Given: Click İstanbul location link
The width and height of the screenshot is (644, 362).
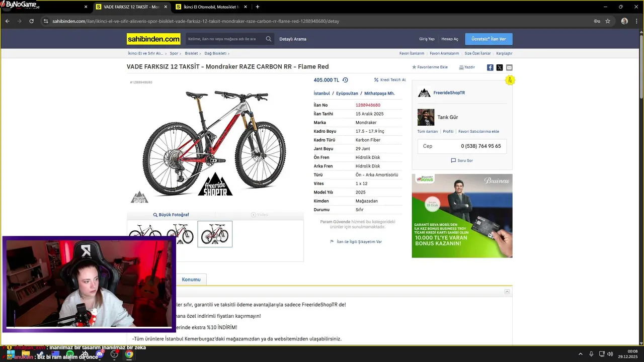Looking at the screenshot, I should tap(321, 94).
